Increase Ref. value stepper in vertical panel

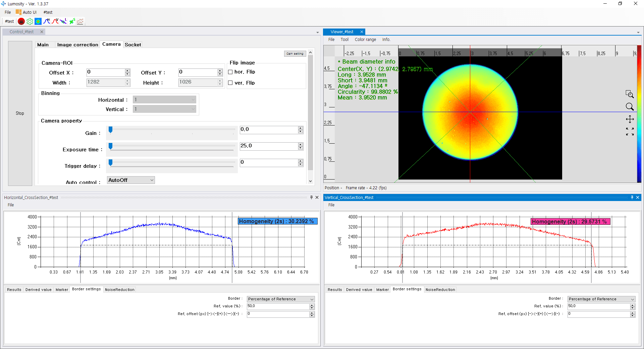633,305
